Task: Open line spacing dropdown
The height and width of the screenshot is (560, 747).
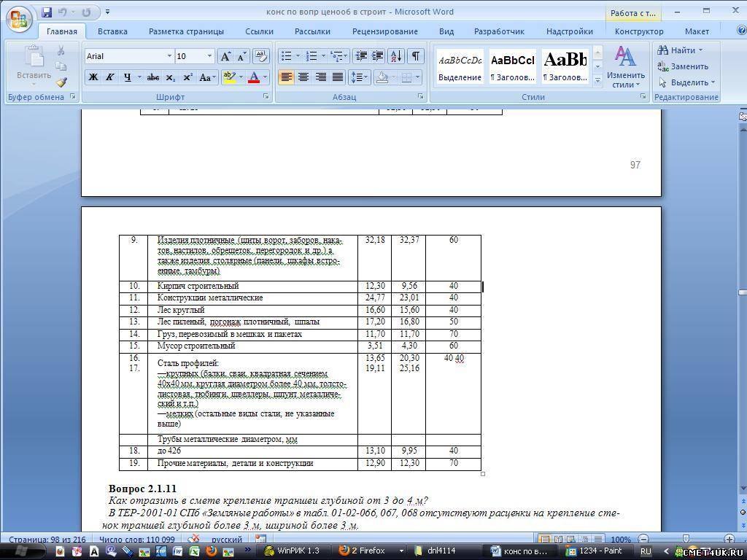Action: (359, 77)
